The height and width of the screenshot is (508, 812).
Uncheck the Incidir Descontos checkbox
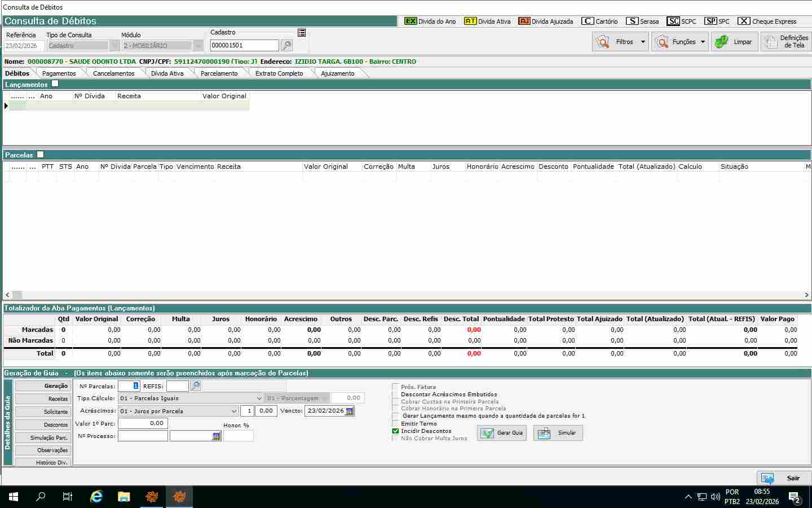click(x=395, y=431)
